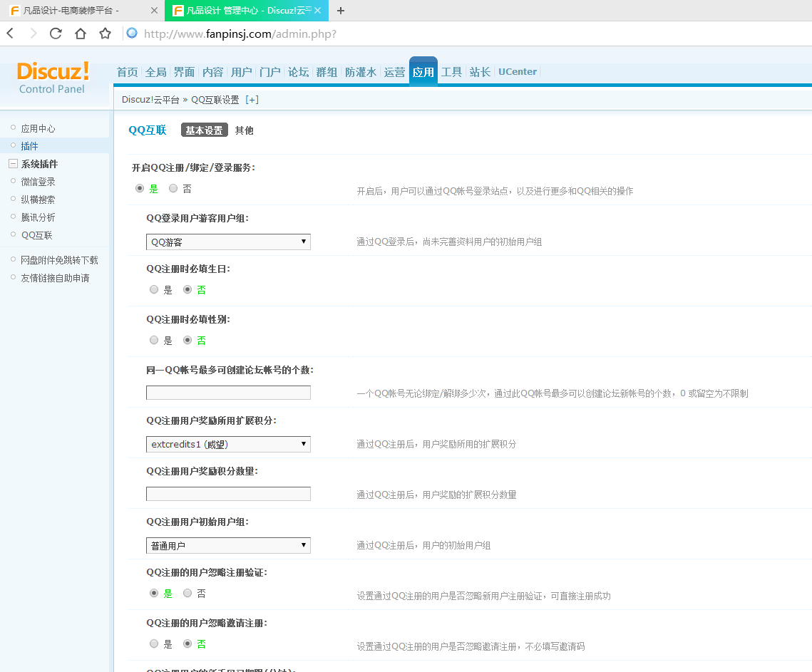Go to the browser home icon
The image size is (812, 672).
[81, 33]
